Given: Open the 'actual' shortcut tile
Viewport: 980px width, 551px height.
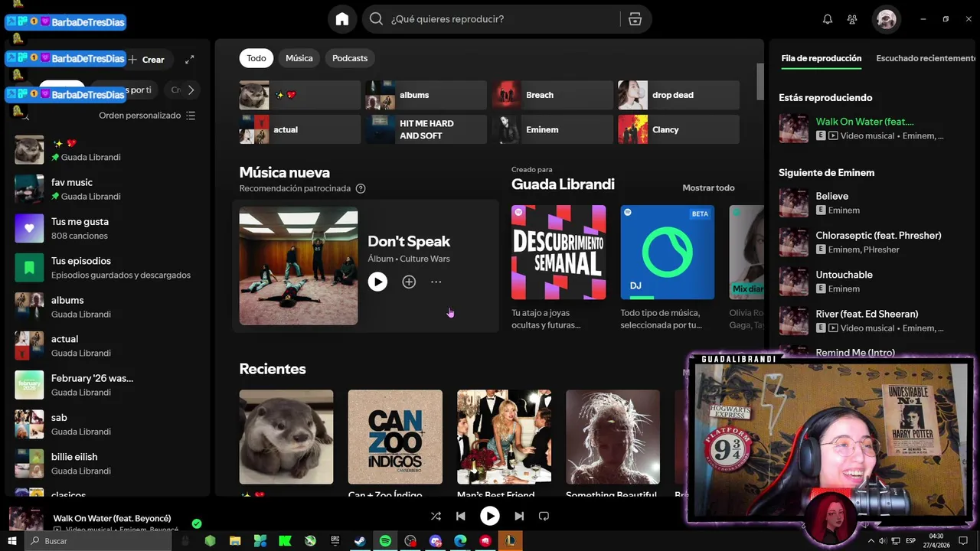Looking at the screenshot, I should 299,129.
